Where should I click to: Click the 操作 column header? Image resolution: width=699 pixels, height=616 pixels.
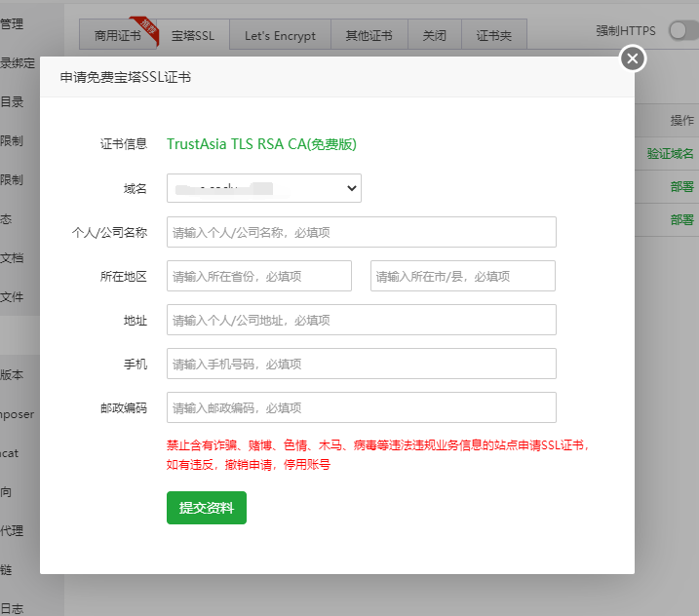coord(682,120)
